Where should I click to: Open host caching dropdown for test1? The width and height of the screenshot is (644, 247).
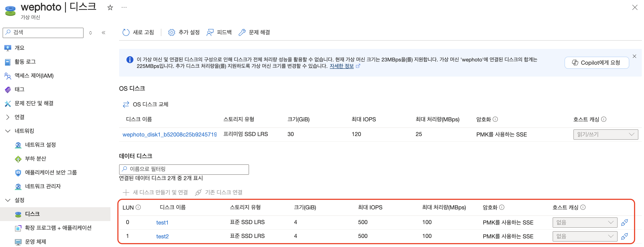(x=584, y=222)
